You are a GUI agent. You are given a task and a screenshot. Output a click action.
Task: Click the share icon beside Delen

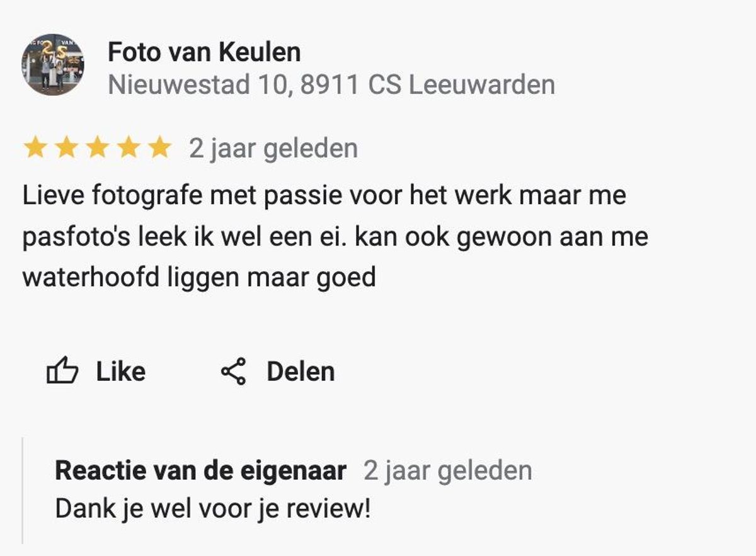tap(233, 372)
